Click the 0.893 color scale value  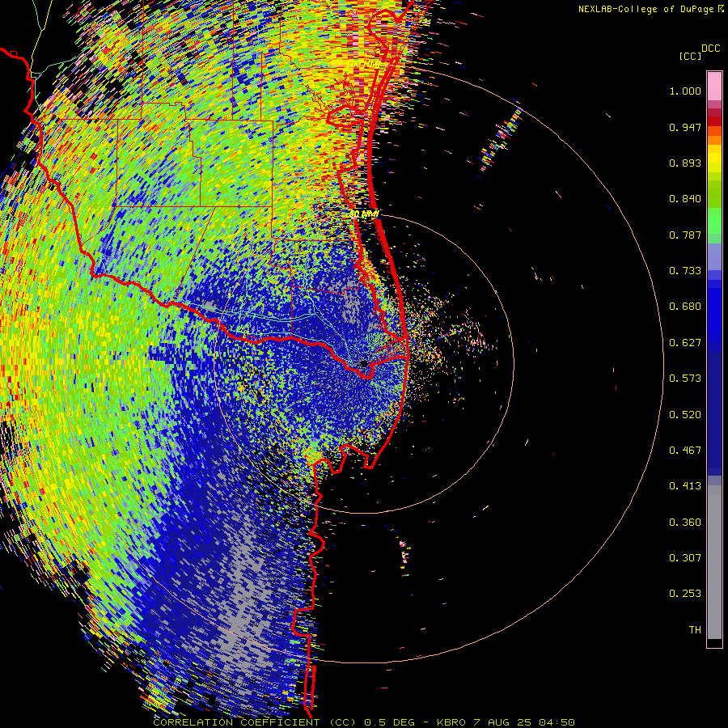point(685,163)
